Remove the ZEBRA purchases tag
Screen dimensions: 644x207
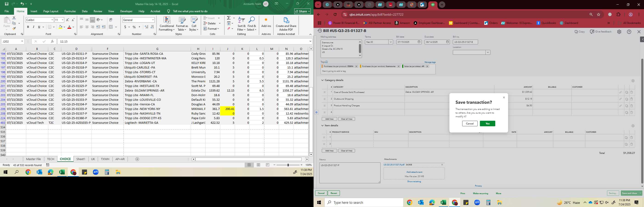click(356, 66)
